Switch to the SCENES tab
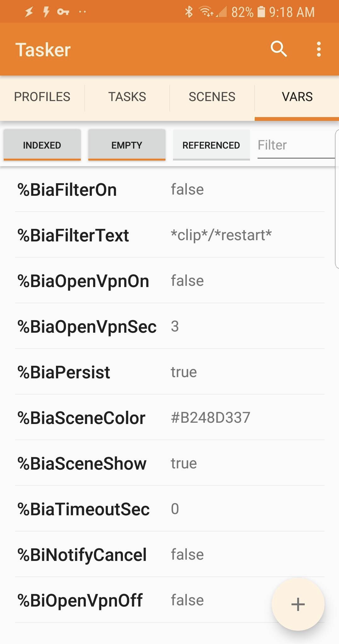The image size is (339, 644). click(212, 97)
